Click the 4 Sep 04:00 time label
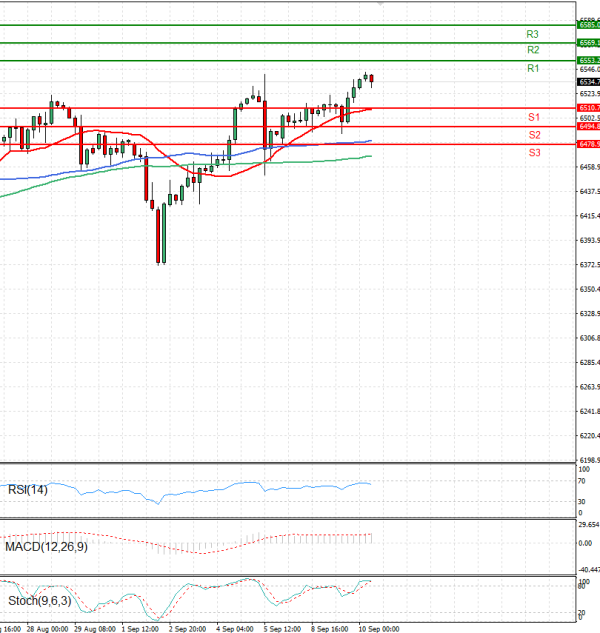 pyautogui.click(x=235, y=629)
